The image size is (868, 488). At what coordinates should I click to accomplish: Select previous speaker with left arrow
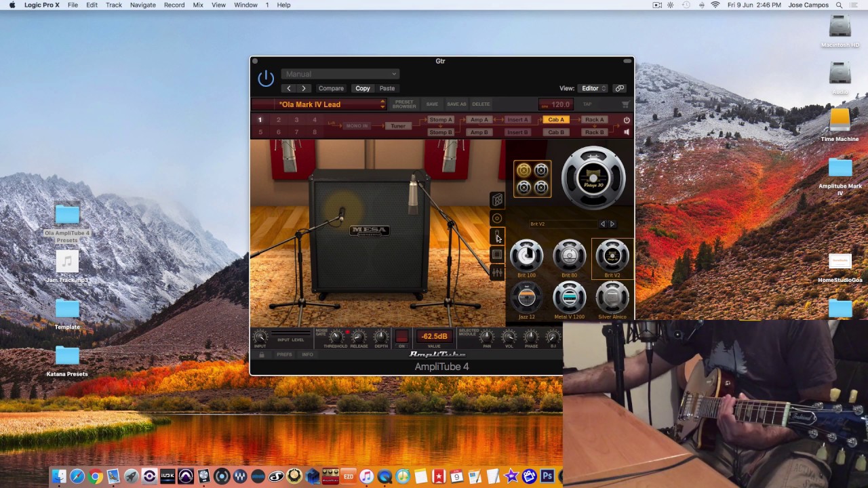(603, 224)
